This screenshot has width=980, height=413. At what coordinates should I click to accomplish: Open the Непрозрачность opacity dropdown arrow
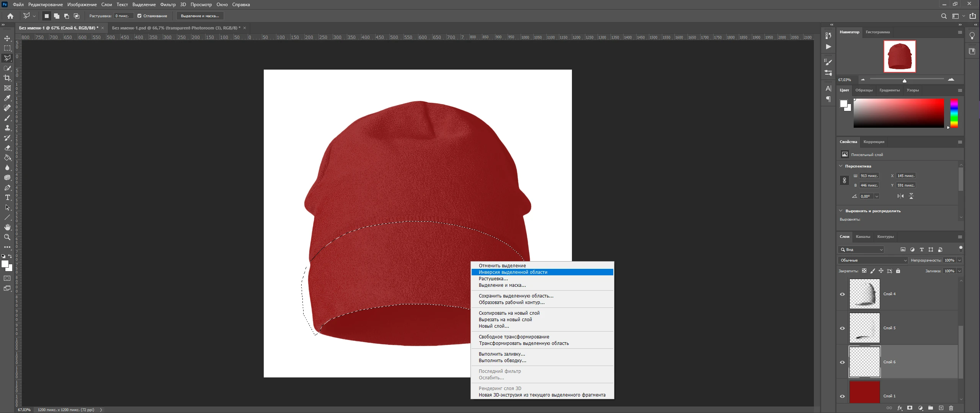click(x=959, y=260)
